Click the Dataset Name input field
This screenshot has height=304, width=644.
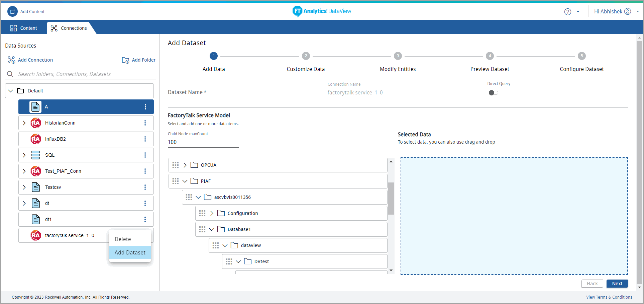tap(231, 92)
